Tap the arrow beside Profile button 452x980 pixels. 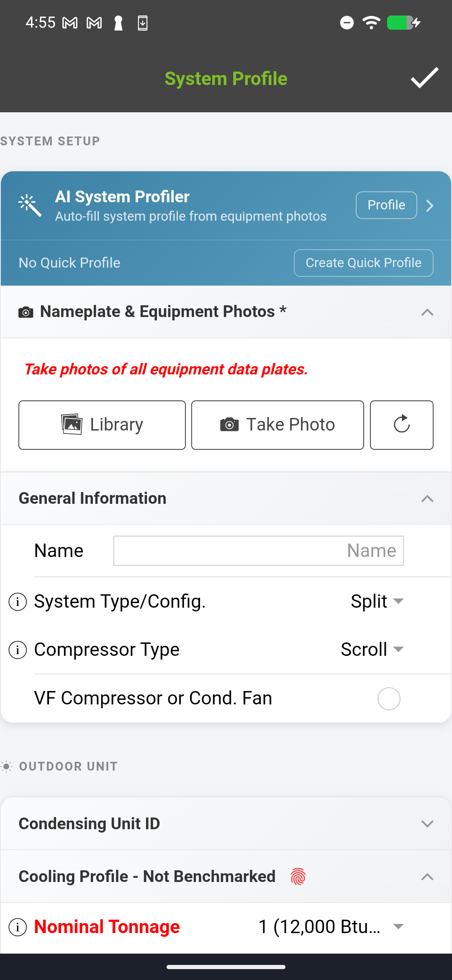coord(430,205)
